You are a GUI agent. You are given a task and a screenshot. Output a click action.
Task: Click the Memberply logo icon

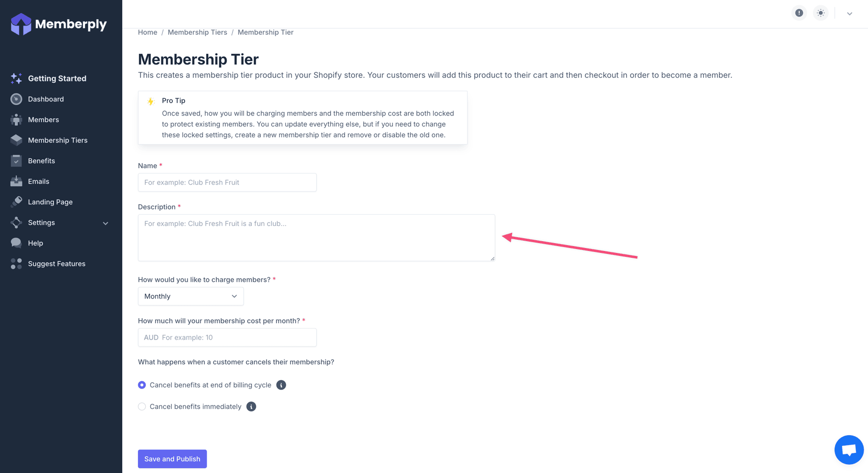(x=21, y=24)
